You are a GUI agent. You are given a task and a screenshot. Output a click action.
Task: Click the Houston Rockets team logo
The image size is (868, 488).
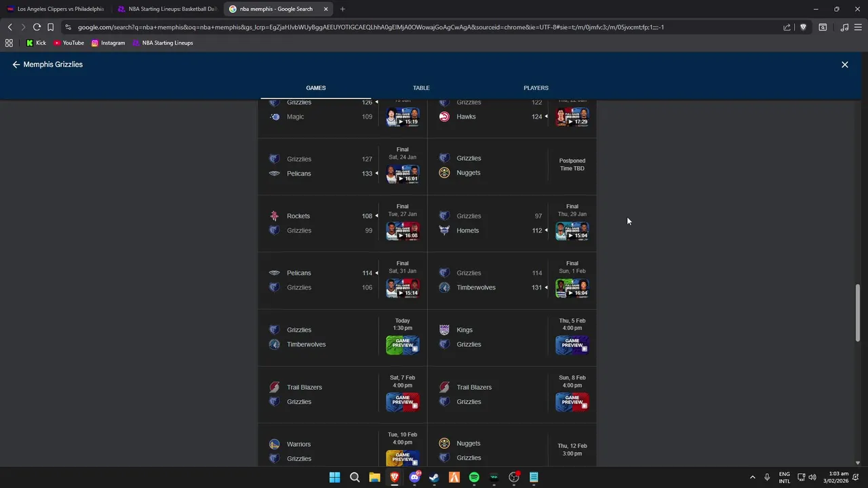(x=274, y=216)
